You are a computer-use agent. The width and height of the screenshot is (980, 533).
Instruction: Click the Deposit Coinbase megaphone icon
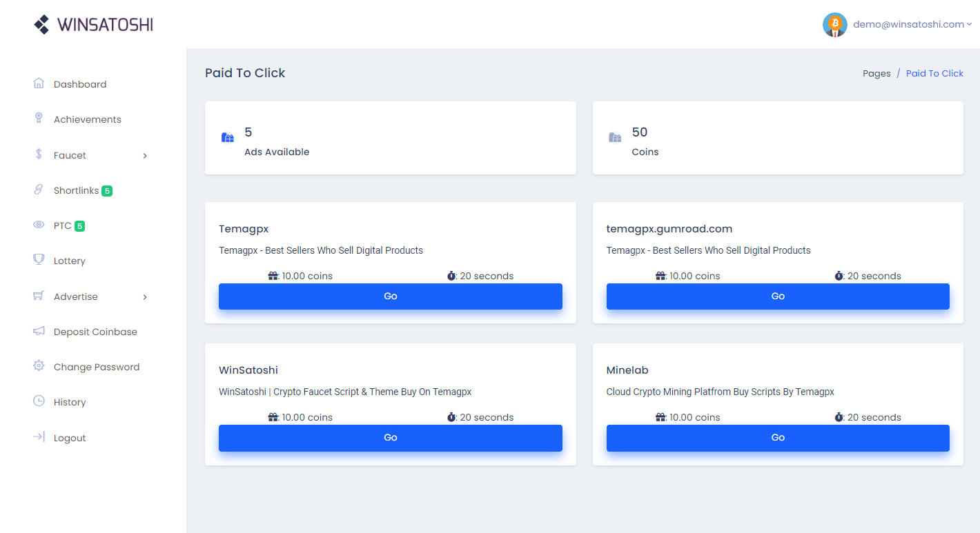pyautogui.click(x=39, y=331)
